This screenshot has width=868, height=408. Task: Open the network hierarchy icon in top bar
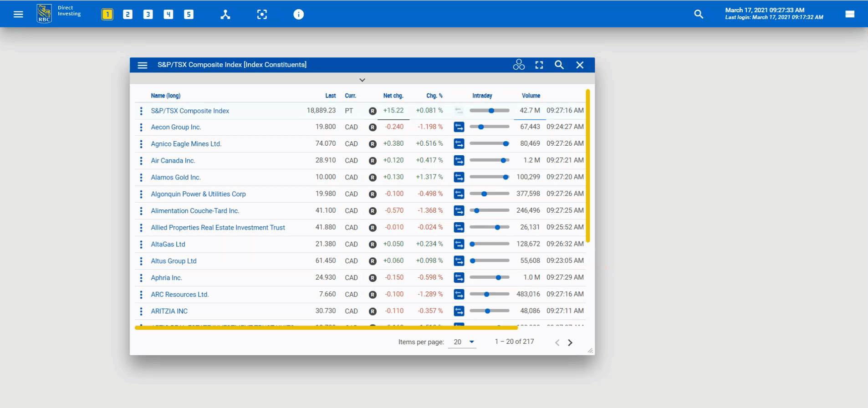pyautogui.click(x=225, y=15)
